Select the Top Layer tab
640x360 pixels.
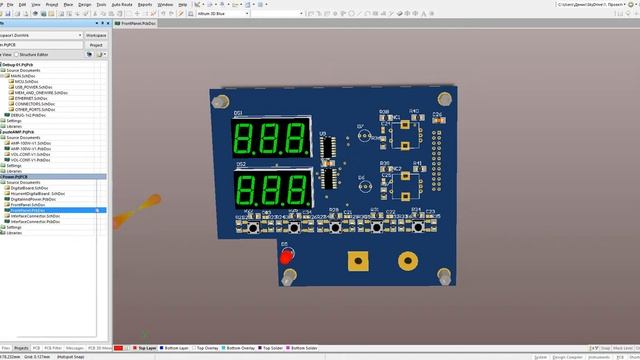pos(144,348)
